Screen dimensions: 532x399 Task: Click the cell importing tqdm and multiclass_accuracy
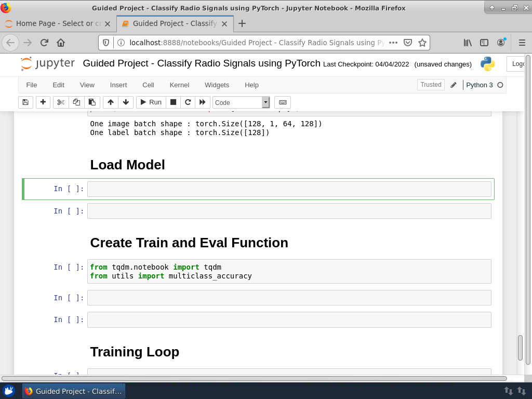coord(289,271)
